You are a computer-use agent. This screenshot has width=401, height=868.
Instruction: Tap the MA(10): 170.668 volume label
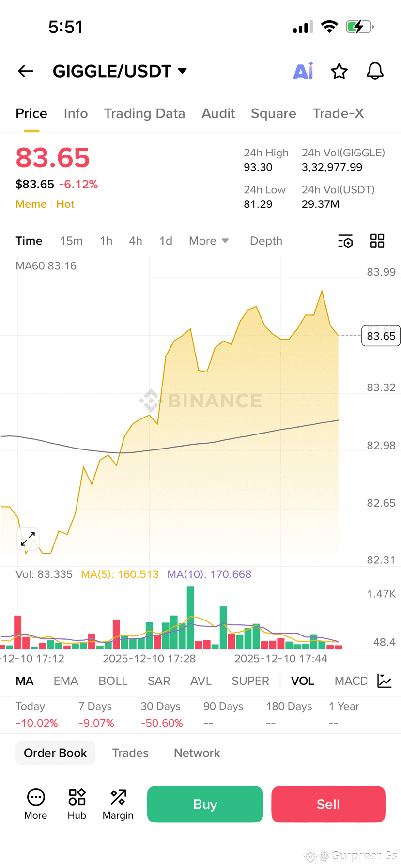tap(209, 574)
